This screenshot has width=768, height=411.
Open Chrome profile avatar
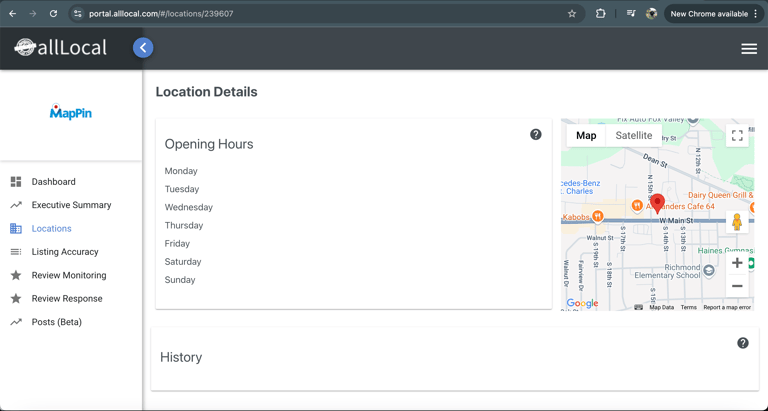tap(651, 14)
